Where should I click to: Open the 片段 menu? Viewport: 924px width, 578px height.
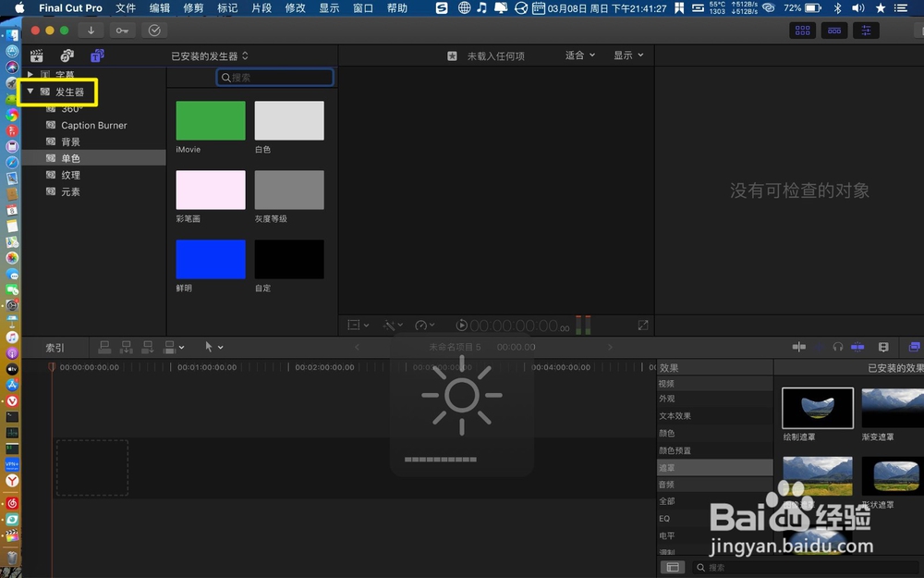tap(261, 7)
